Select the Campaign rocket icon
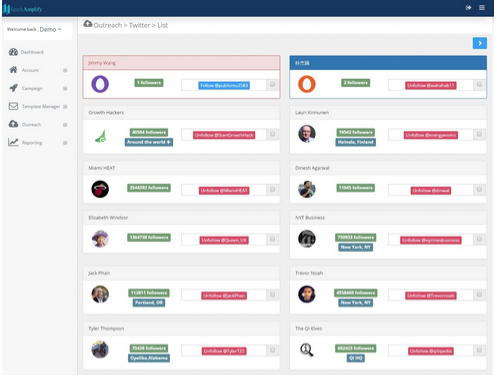The image size is (497, 383). pyautogui.click(x=13, y=88)
